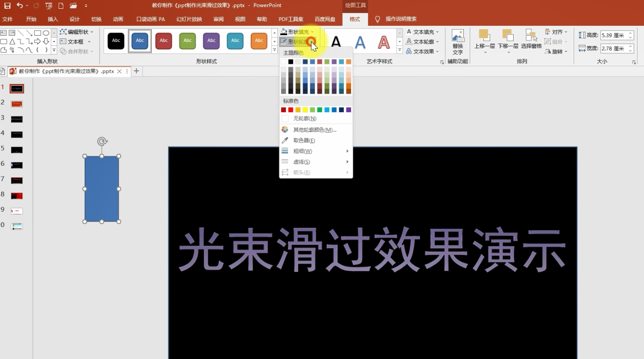Open 旋转 rotate dropdown

tap(556, 51)
